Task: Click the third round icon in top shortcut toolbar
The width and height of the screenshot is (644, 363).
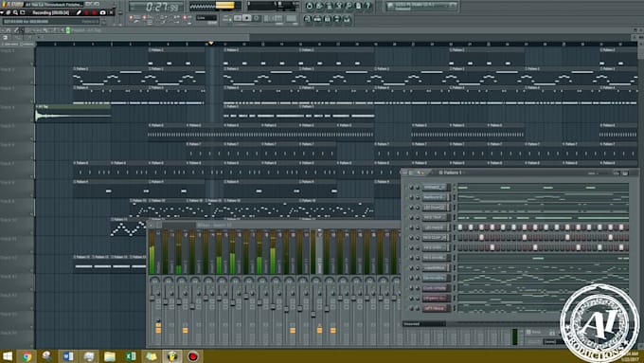Action: click(329, 6)
